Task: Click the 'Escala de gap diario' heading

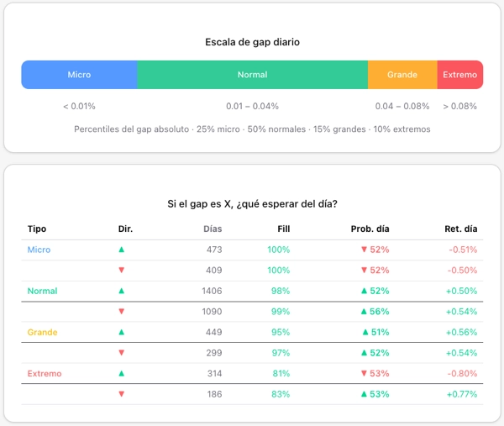Action: 252,42
